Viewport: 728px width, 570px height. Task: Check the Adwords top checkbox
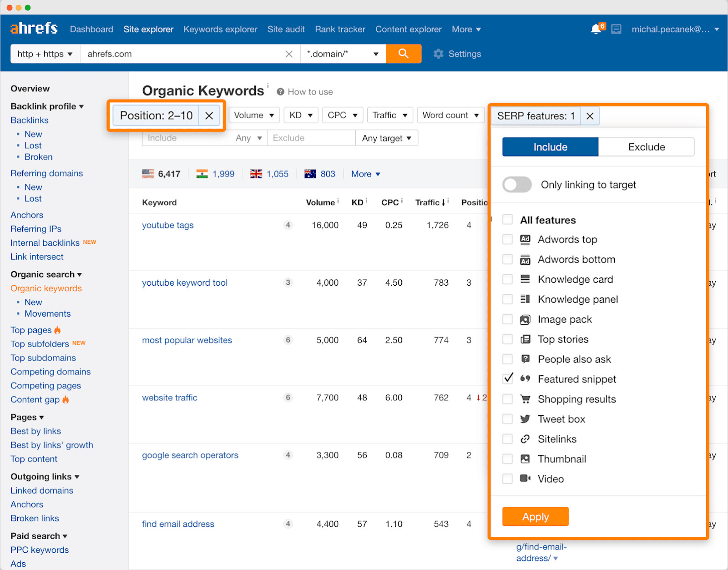pyautogui.click(x=507, y=239)
